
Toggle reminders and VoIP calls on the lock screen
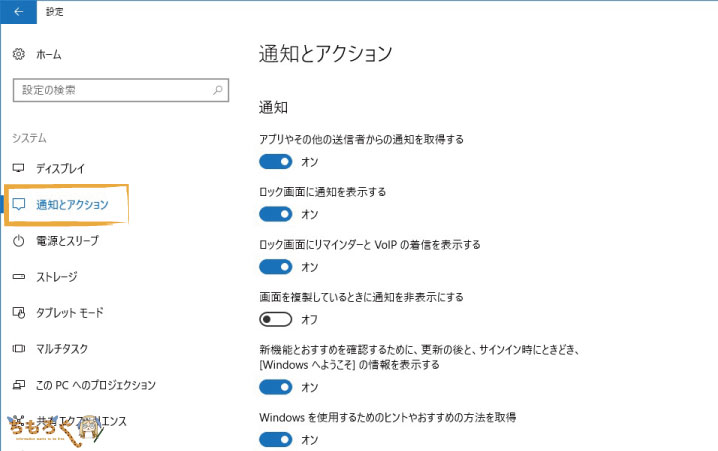276,266
